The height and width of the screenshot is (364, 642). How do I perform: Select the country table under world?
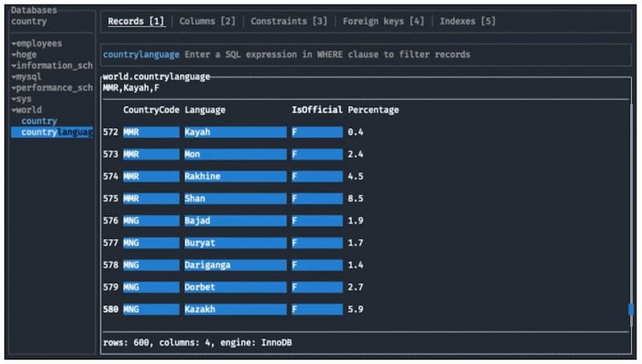click(39, 121)
